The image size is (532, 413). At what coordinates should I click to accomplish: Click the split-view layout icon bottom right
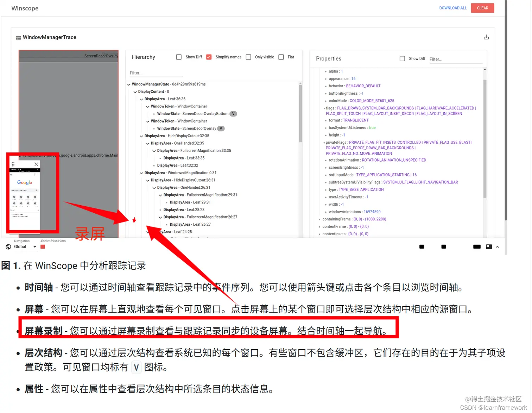[x=489, y=246]
